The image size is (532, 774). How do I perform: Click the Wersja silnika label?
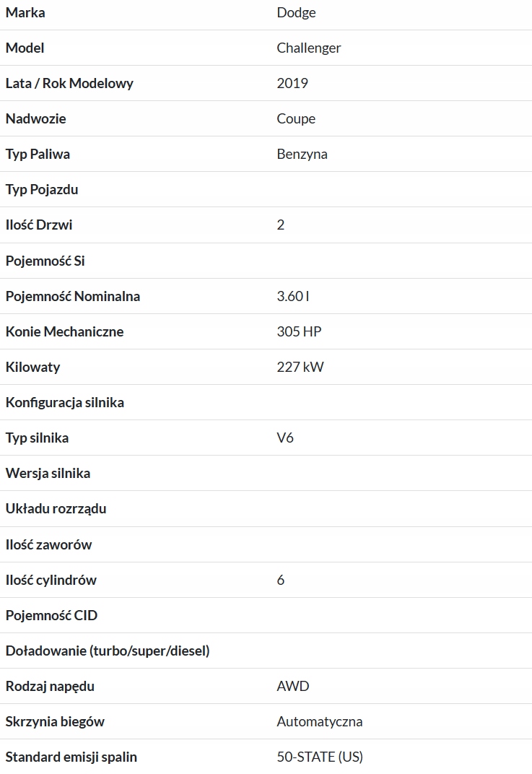[x=48, y=473]
